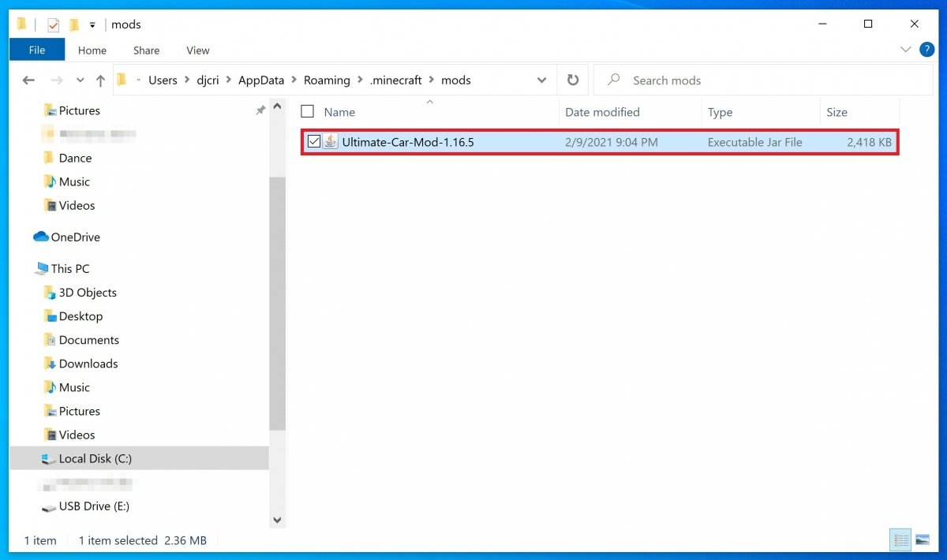Open the address bar history dropdown
The height and width of the screenshot is (560, 947).
click(x=541, y=80)
